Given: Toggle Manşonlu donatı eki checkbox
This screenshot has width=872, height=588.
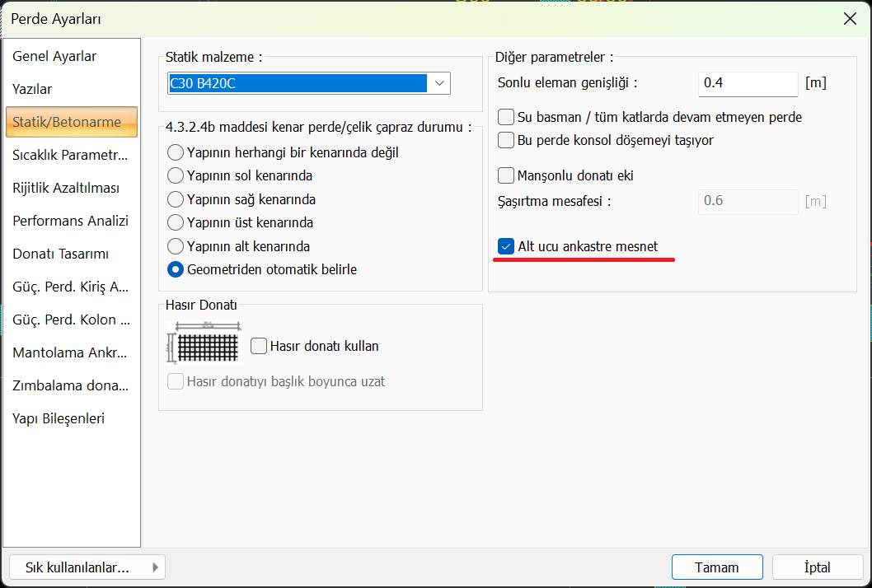Looking at the screenshot, I should click(506, 175).
